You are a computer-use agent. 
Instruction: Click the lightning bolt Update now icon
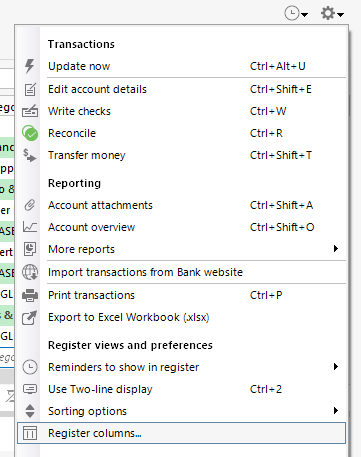pyautogui.click(x=30, y=66)
